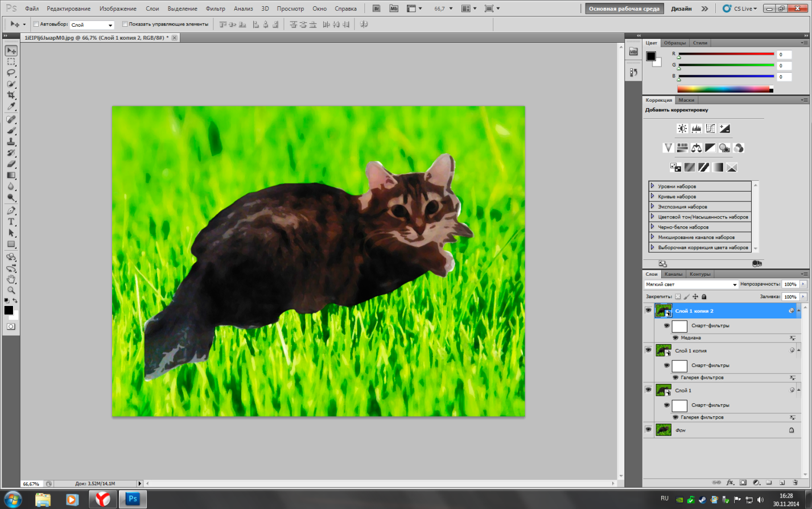Enable the Автовыбор checkbox
The image size is (812, 509).
pyautogui.click(x=36, y=24)
